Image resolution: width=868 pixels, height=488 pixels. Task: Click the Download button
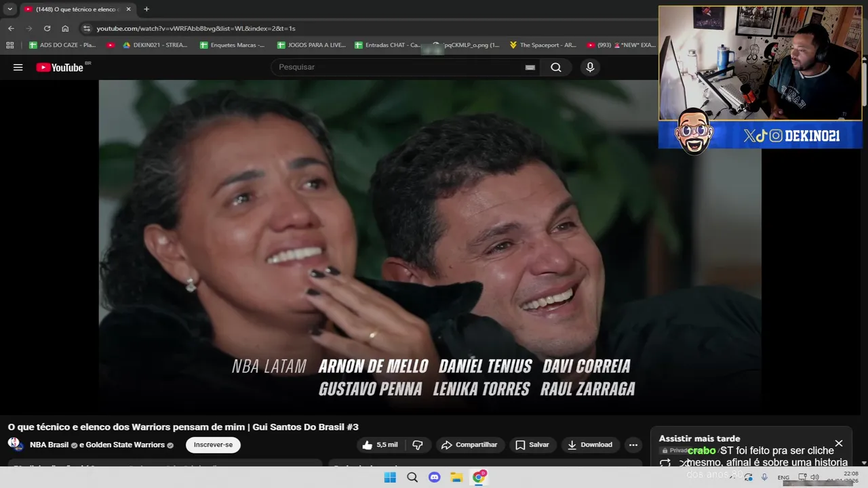coord(590,445)
